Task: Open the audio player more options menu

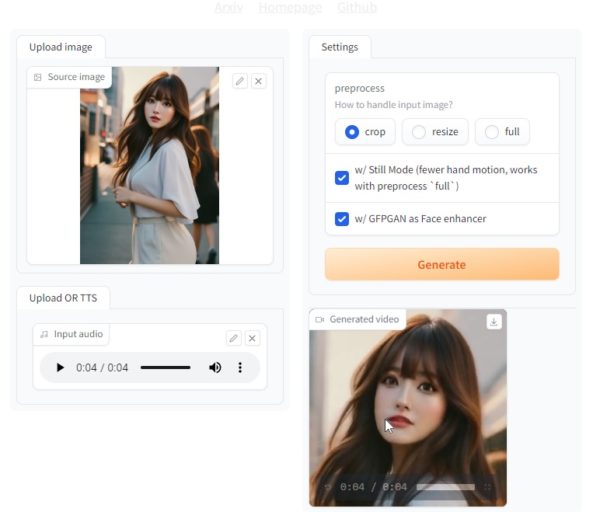Action: (240, 368)
